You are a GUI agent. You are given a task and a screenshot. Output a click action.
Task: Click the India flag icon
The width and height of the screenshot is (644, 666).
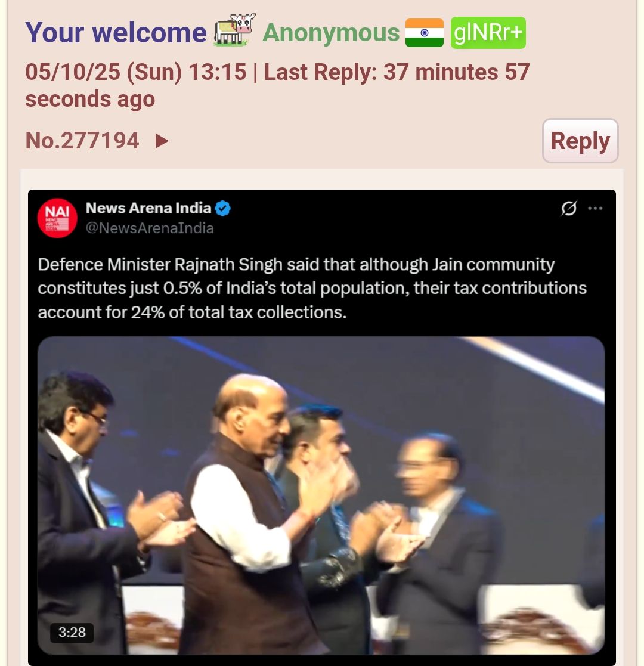click(425, 33)
